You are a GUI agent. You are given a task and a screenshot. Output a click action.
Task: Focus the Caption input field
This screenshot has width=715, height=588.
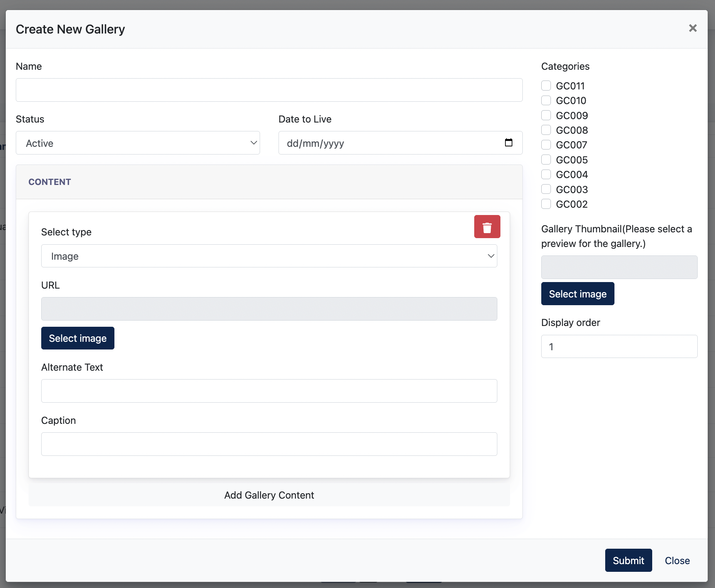coord(269,444)
